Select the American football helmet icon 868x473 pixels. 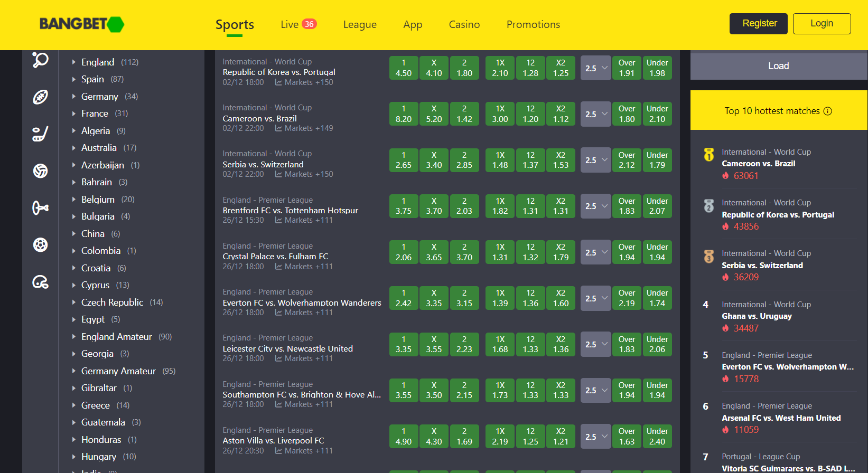click(40, 282)
